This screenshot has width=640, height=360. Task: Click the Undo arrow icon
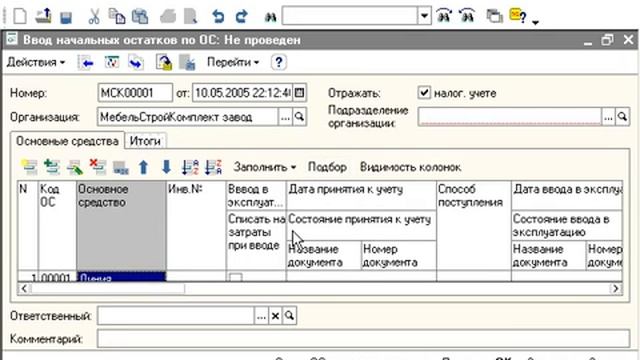(218, 16)
